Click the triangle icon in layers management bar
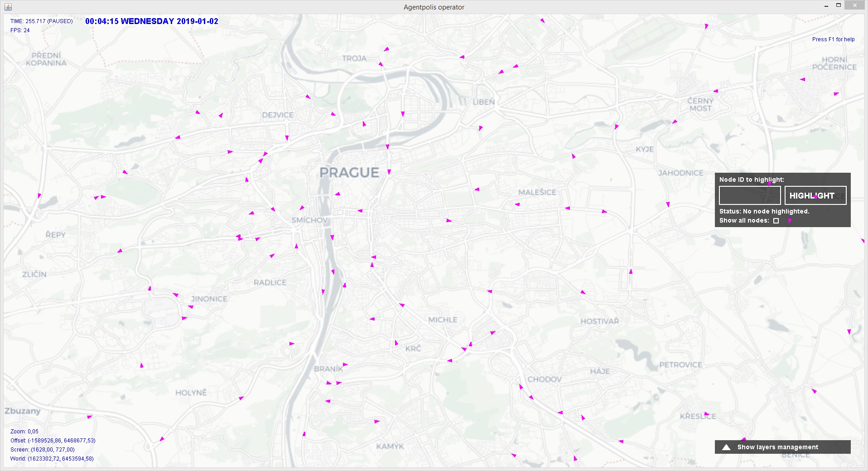 pos(726,447)
